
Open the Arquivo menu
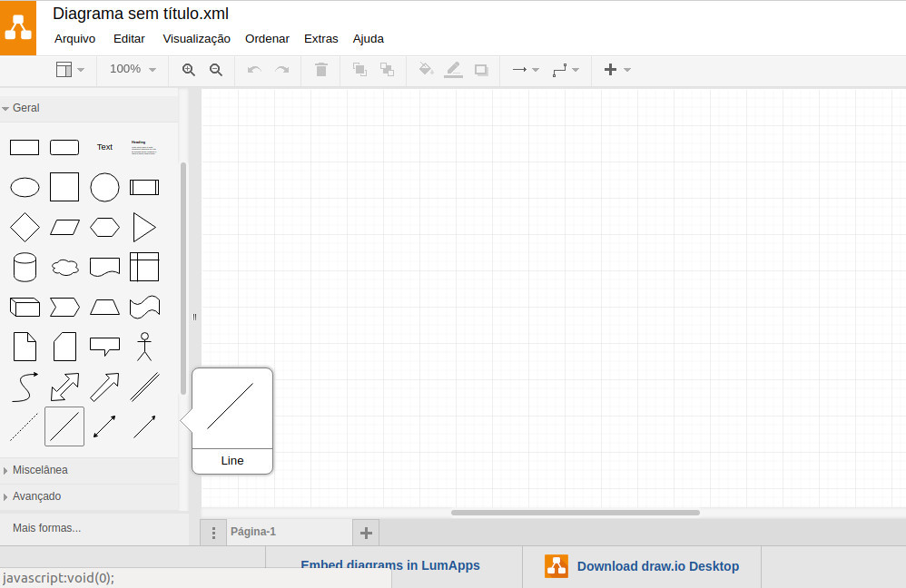74,39
